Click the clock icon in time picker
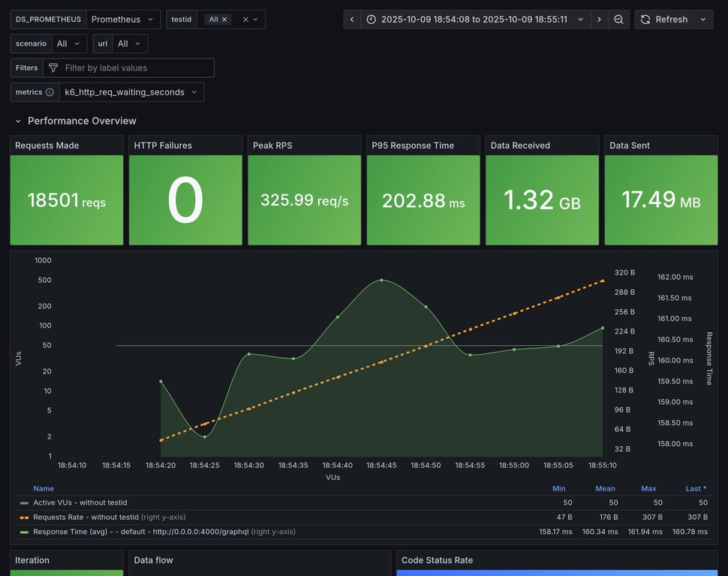 click(x=372, y=19)
